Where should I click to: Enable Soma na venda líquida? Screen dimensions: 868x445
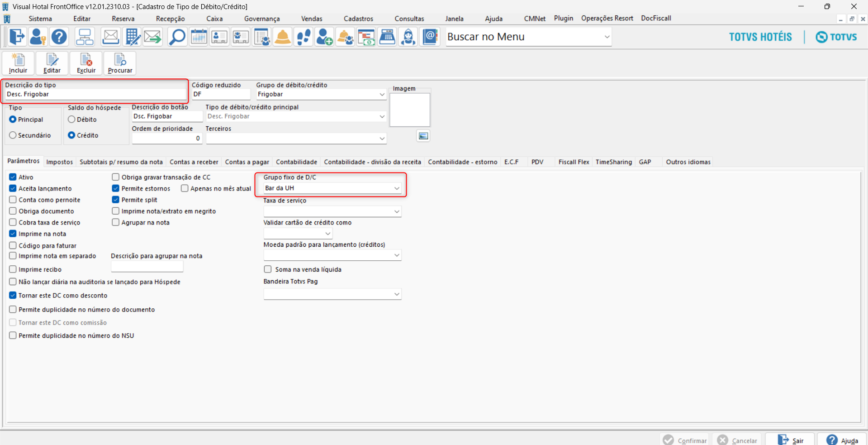(268, 269)
